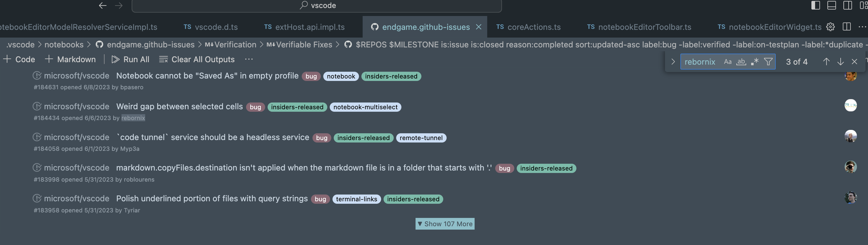
Task: Open more notebook toolbar actions with the ellipsis
Action: (249, 59)
